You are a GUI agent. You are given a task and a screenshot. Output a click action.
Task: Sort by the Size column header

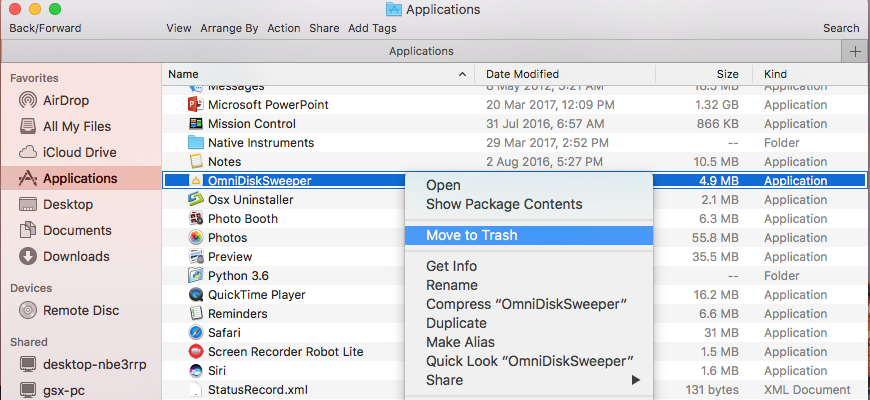[704, 74]
